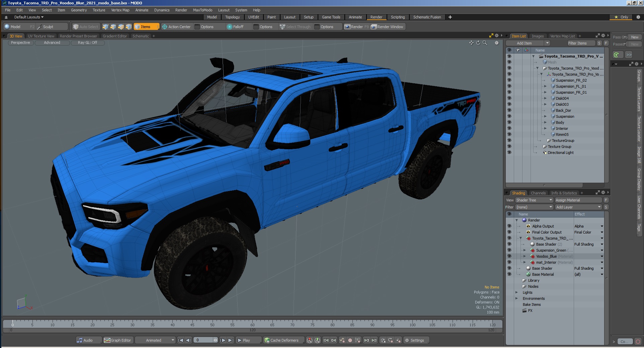Viewport: 644px width, 348px height.
Task: Select Polygons mode cube icon
Action: (121, 27)
